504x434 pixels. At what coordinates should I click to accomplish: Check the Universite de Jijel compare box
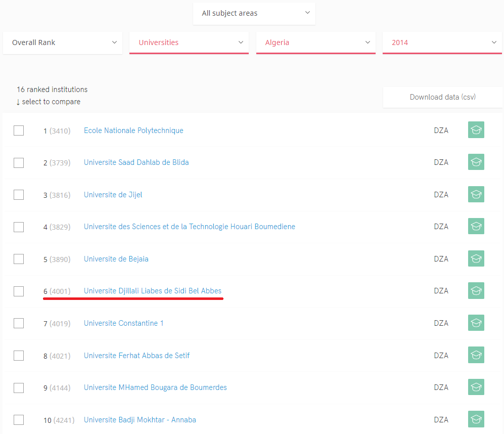[x=19, y=195]
